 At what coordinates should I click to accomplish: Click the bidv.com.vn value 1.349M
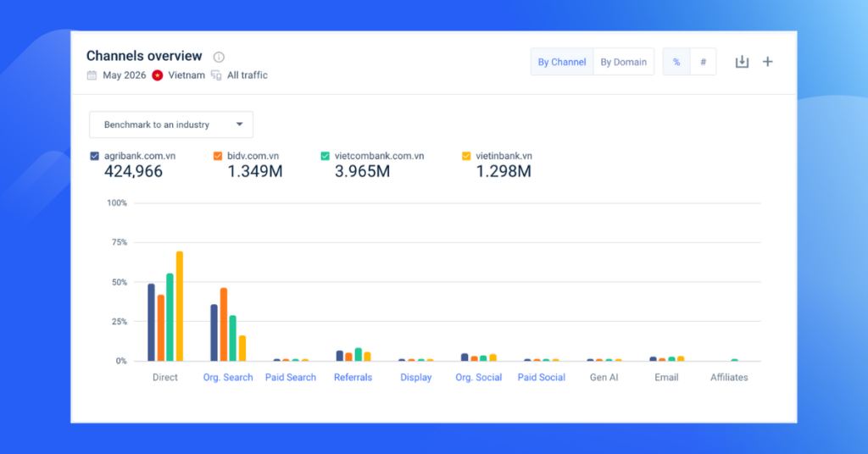pyautogui.click(x=255, y=171)
